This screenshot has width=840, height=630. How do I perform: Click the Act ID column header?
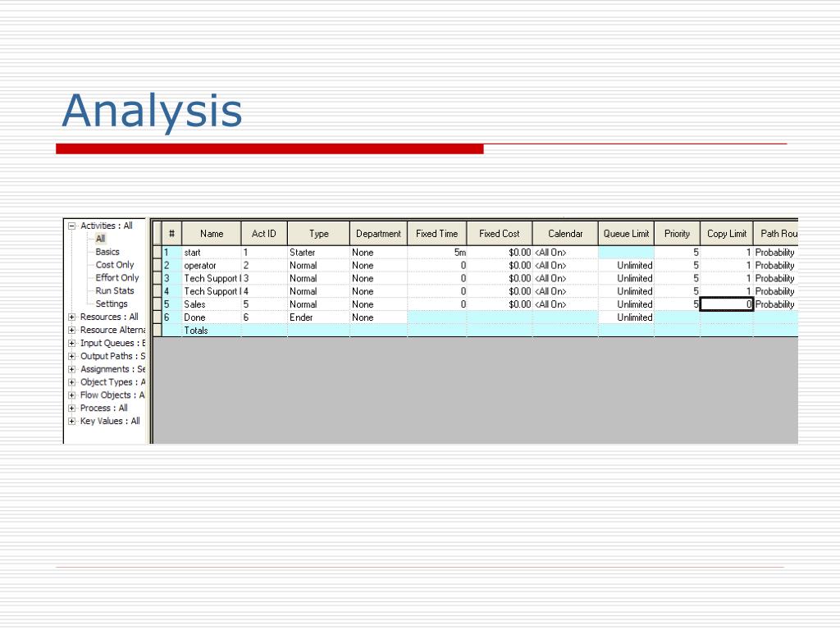coord(264,234)
